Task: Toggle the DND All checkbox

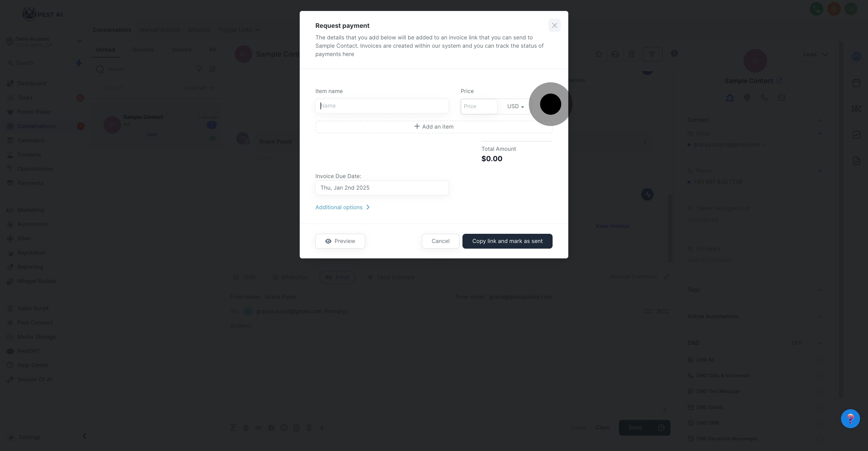Action: tap(820, 360)
